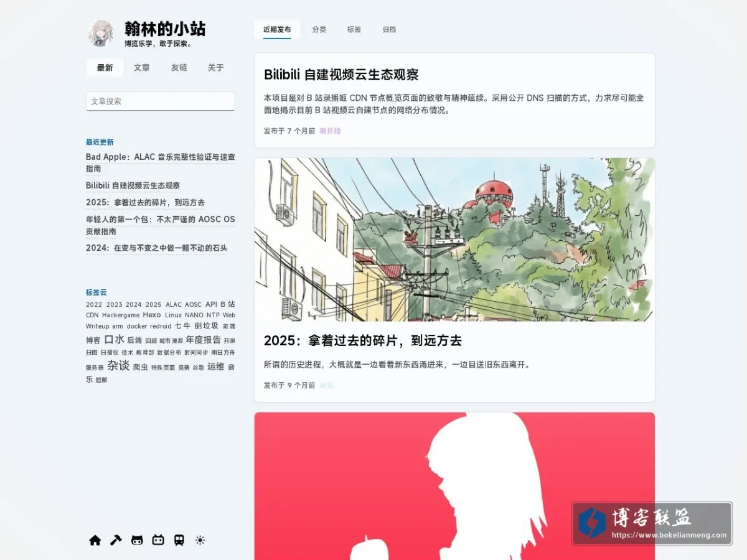Select the 倒垃圾 tag
This screenshot has height=560, width=747.
point(206,325)
